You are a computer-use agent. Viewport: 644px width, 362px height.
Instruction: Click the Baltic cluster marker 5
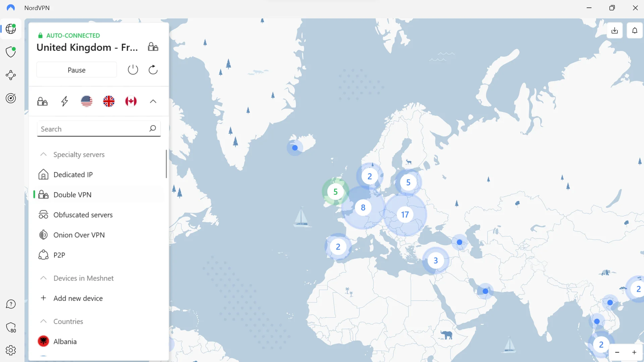pyautogui.click(x=408, y=182)
